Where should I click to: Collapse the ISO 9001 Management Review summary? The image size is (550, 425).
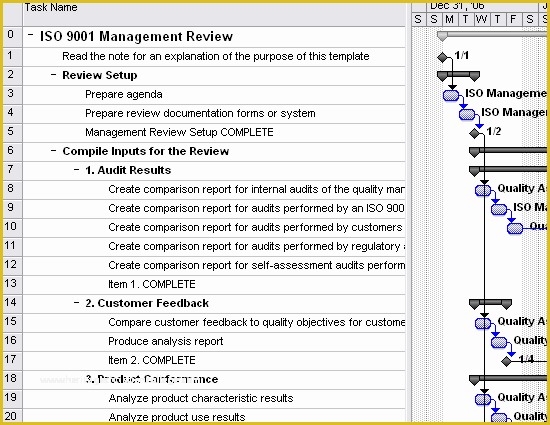click(x=31, y=34)
